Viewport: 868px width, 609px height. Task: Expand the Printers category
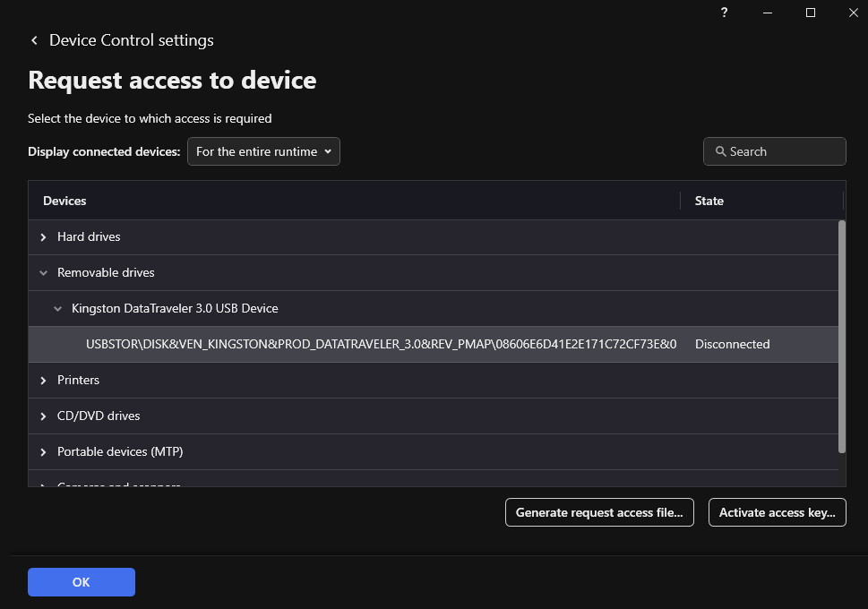tap(43, 381)
